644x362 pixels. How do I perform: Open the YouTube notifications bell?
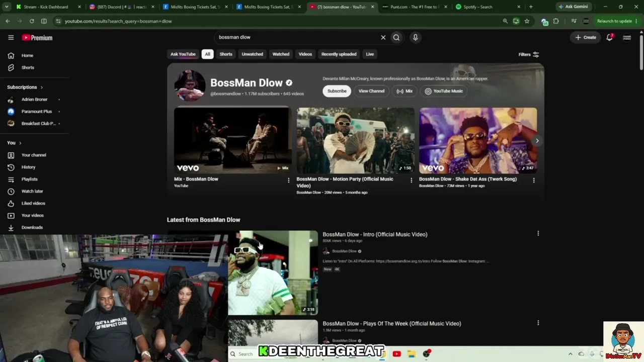609,37
